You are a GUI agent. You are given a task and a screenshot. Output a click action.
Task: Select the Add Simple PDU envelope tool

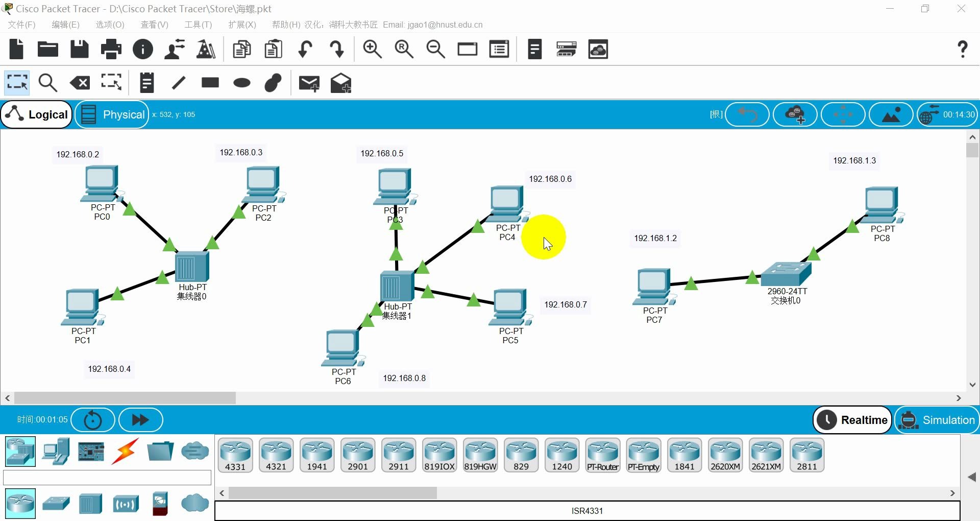pos(309,83)
